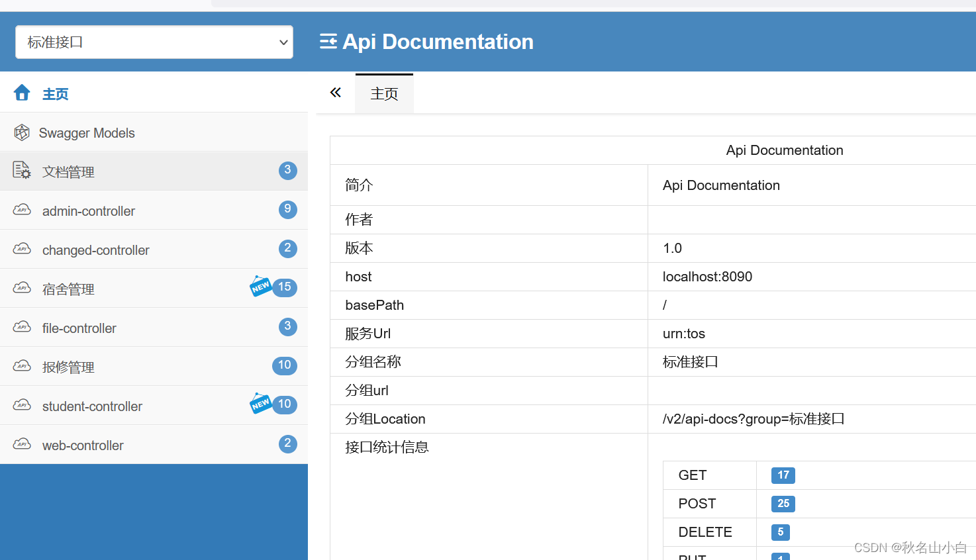Click the home icon next to 主页
976x560 pixels.
click(x=22, y=93)
